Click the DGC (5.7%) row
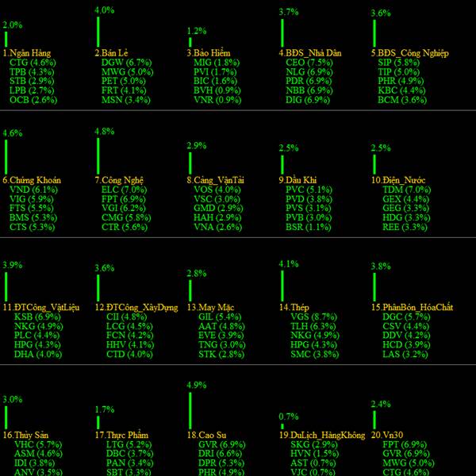This screenshot has width=476, height=476. click(406, 317)
